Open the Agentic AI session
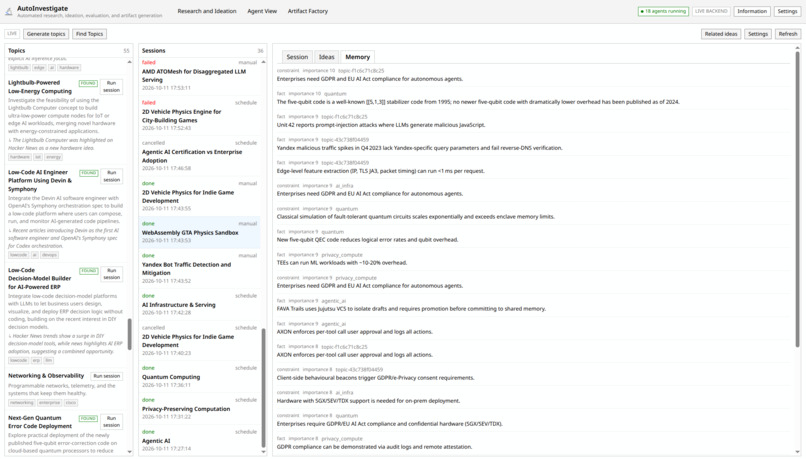 (x=199, y=440)
